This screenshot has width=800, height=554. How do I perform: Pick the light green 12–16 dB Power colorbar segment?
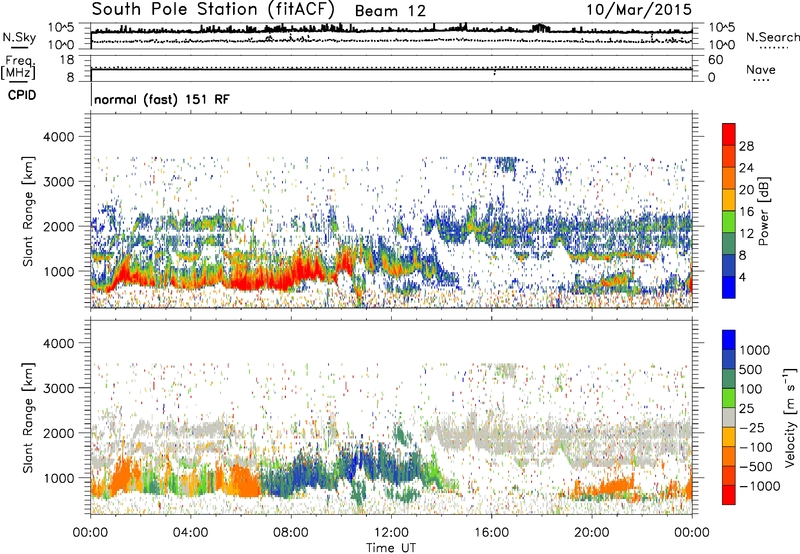point(729,222)
